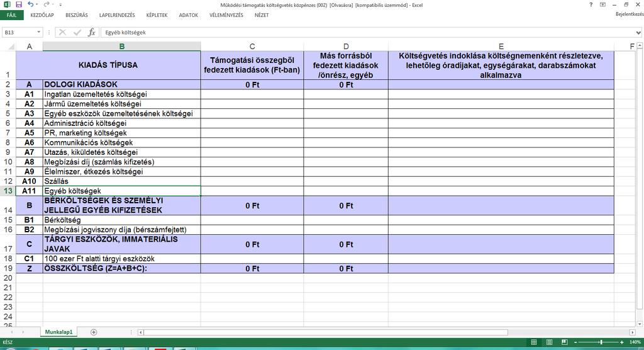Click cell Adminisztráció költségei
Image resolution: width=644 pixels, height=350 pixels.
tap(121, 123)
